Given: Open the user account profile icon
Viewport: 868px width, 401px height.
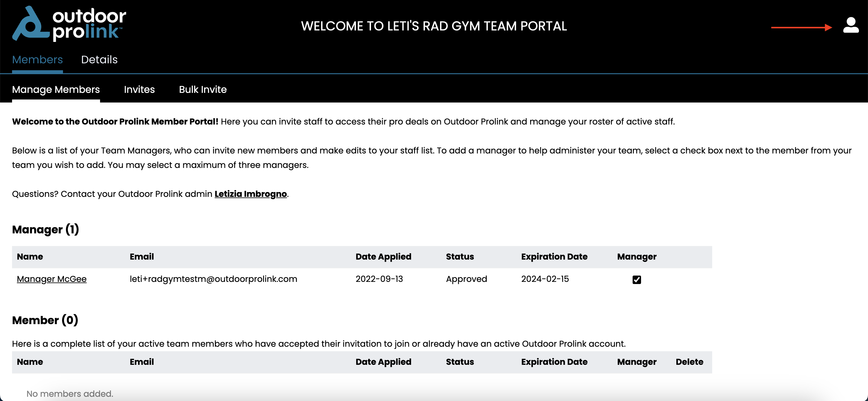Looking at the screenshot, I should [x=851, y=25].
